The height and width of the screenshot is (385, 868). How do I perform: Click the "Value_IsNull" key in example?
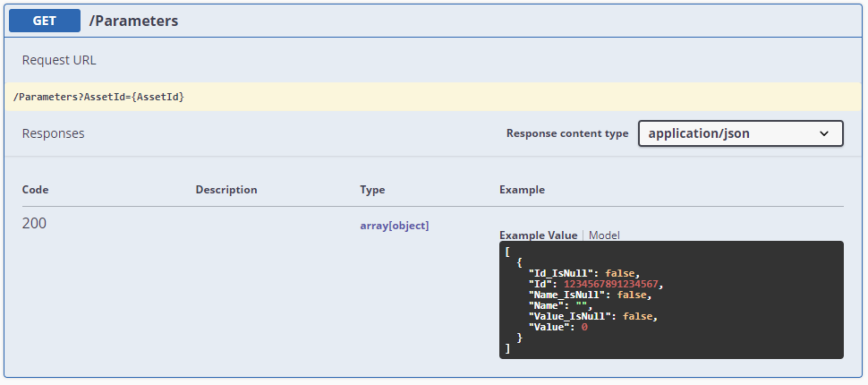pyautogui.click(x=570, y=316)
